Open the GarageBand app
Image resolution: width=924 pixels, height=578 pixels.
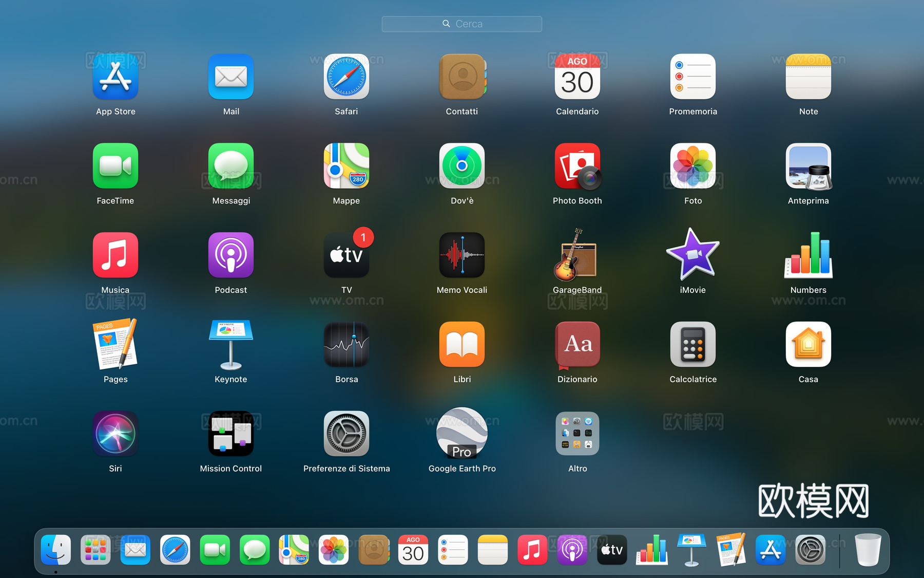pyautogui.click(x=577, y=255)
